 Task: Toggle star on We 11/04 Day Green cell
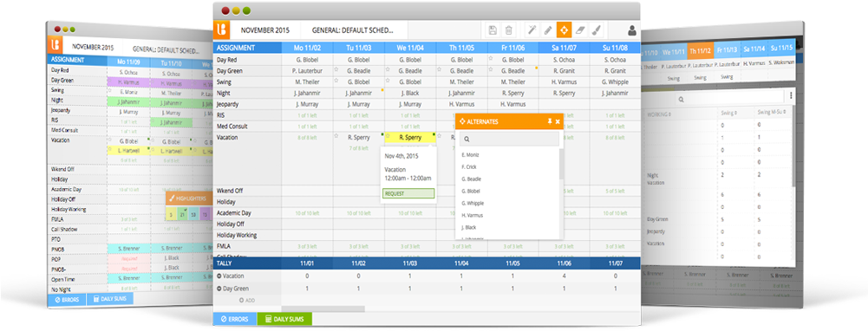tap(388, 69)
